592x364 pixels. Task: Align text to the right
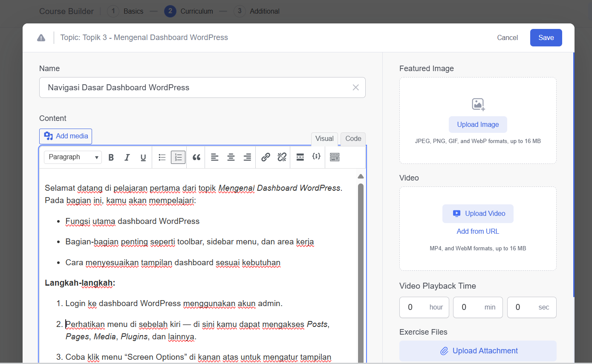coord(247,158)
